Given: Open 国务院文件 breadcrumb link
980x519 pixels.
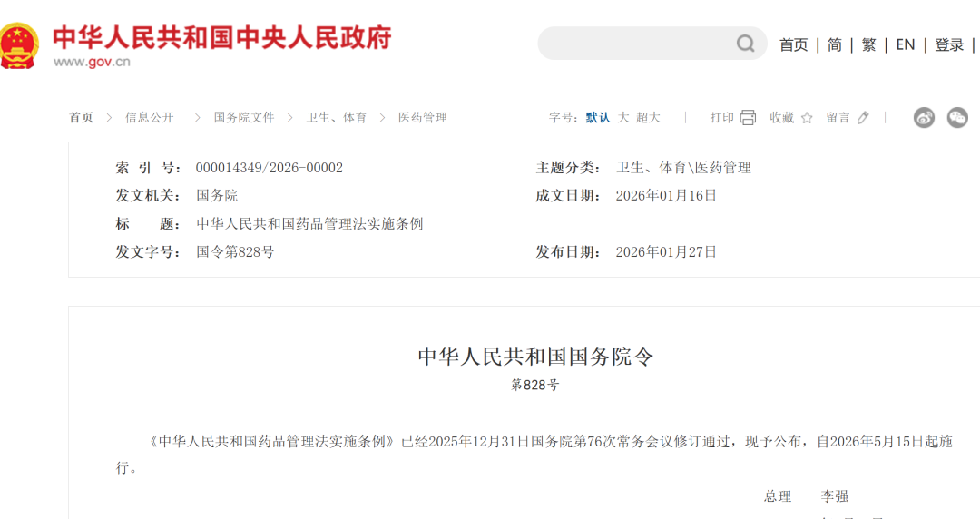Looking at the screenshot, I should 243,118.
